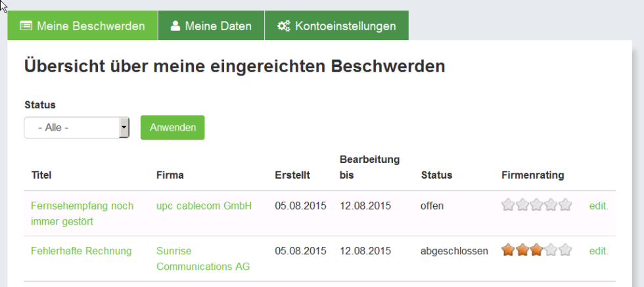Click edit. for the upc cablecom complaint
This screenshot has height=287, width=644.
click(599, 206)
